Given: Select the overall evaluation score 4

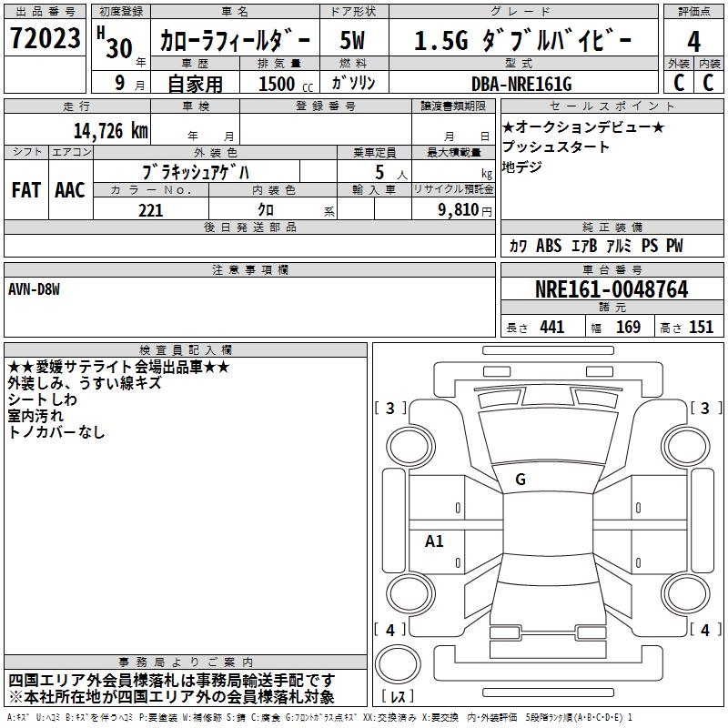Looking at the screenshot, I should pos(693,42).
